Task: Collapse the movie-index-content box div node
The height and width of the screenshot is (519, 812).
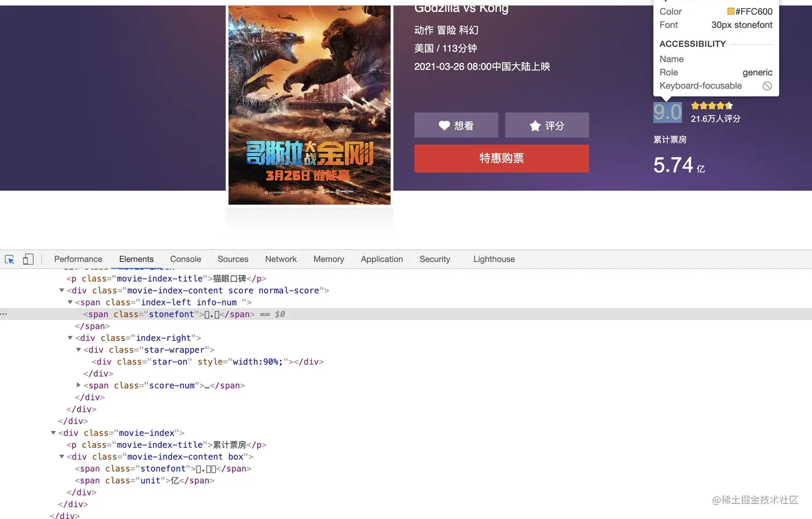Action: pyautogui.click(x=62, y=456)
